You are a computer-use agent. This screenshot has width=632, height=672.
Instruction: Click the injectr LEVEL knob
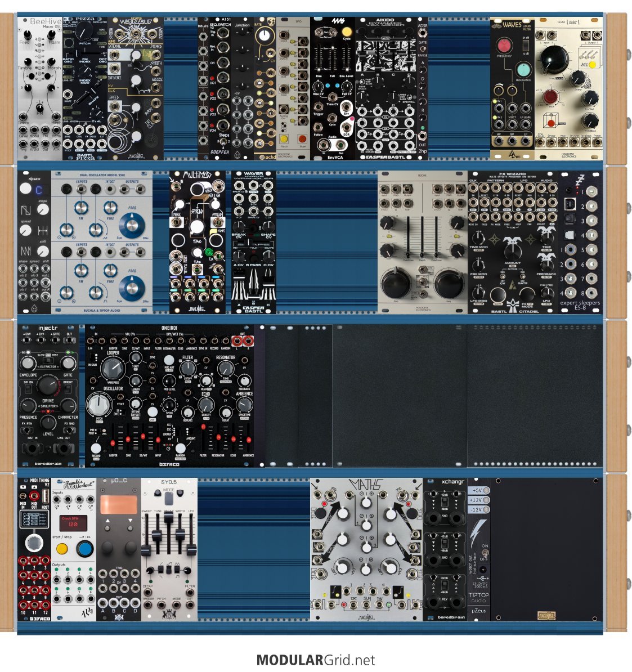pyautogui.click(x=48, y=423)
